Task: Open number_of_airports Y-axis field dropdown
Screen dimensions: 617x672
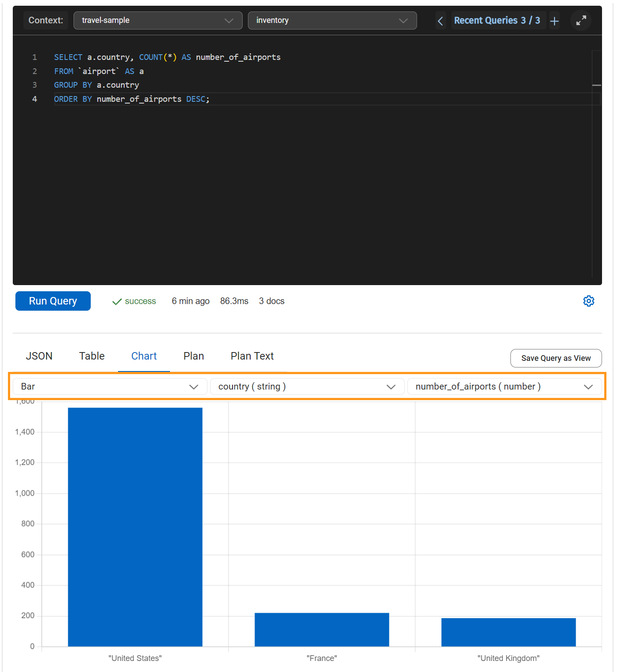Action: click(504, 386)
